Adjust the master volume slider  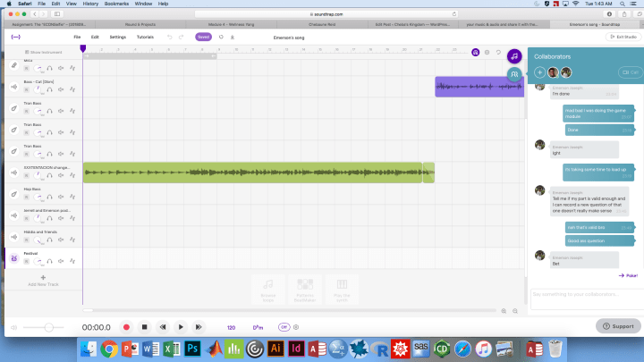click(x=49, y=327)
